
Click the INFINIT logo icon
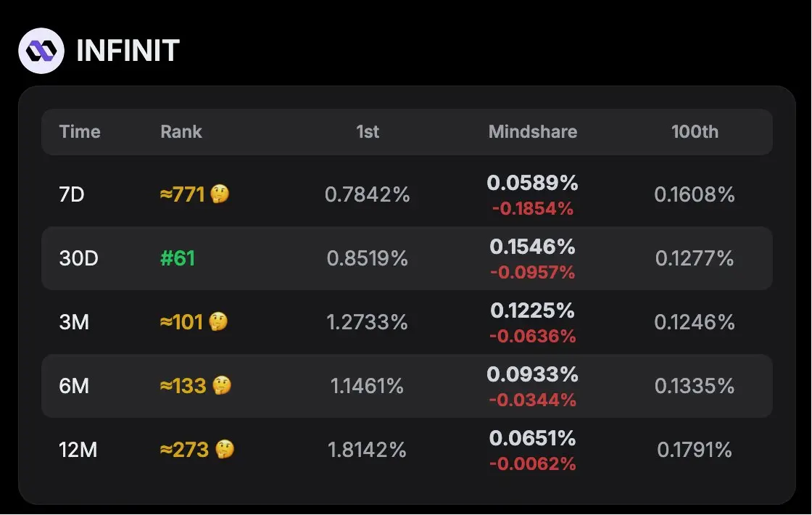tap(41, 51)
